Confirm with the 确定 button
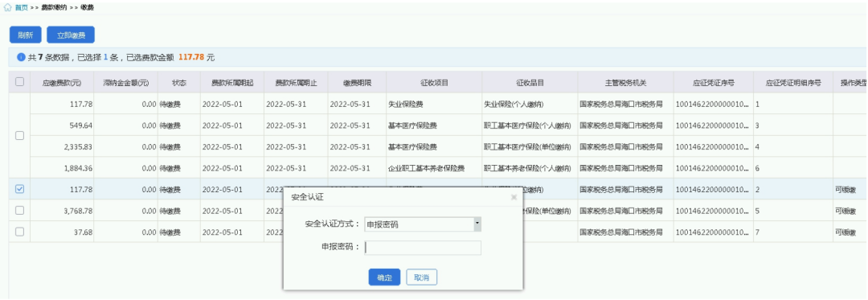The width and height of the screenshot is (868, 300). tap(384, 277)
